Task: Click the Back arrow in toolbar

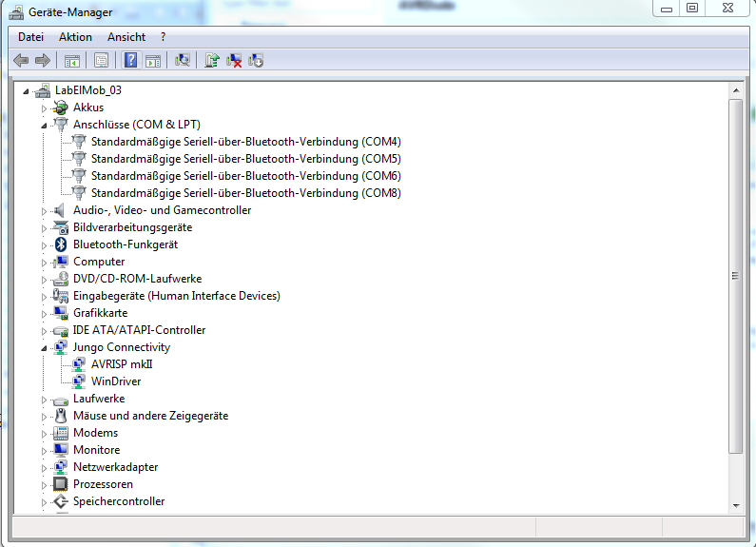Action: [21, 60]
